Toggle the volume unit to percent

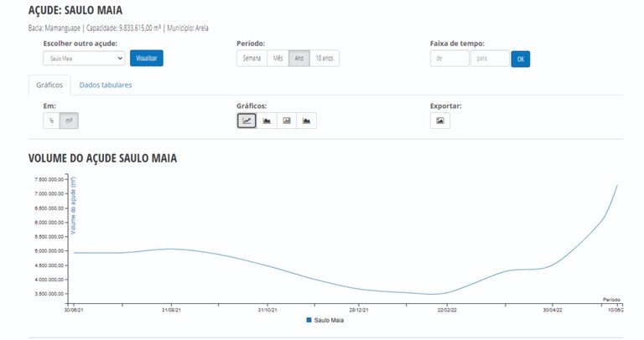tap(51, 121)
